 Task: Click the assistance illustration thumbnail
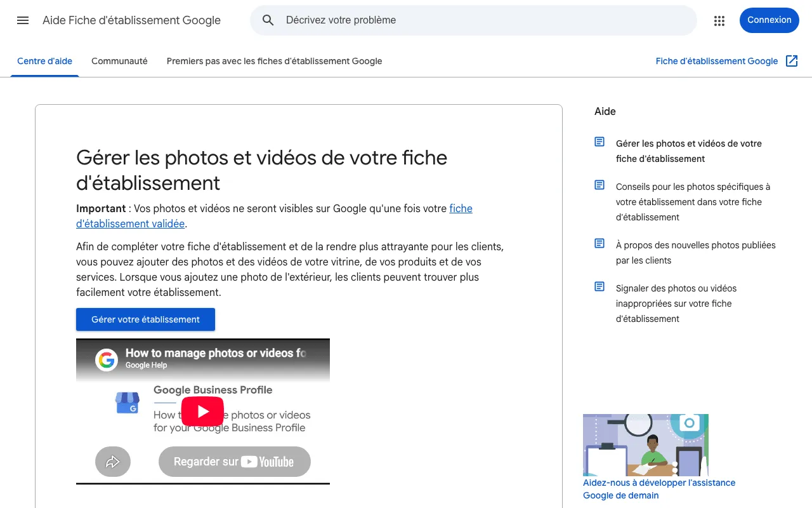(646, 445)
